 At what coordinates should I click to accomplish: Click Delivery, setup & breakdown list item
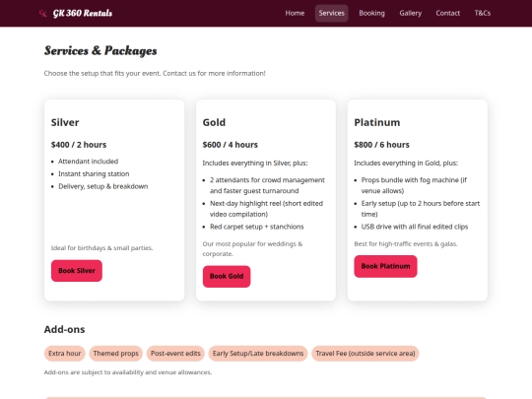click(103, 186)
